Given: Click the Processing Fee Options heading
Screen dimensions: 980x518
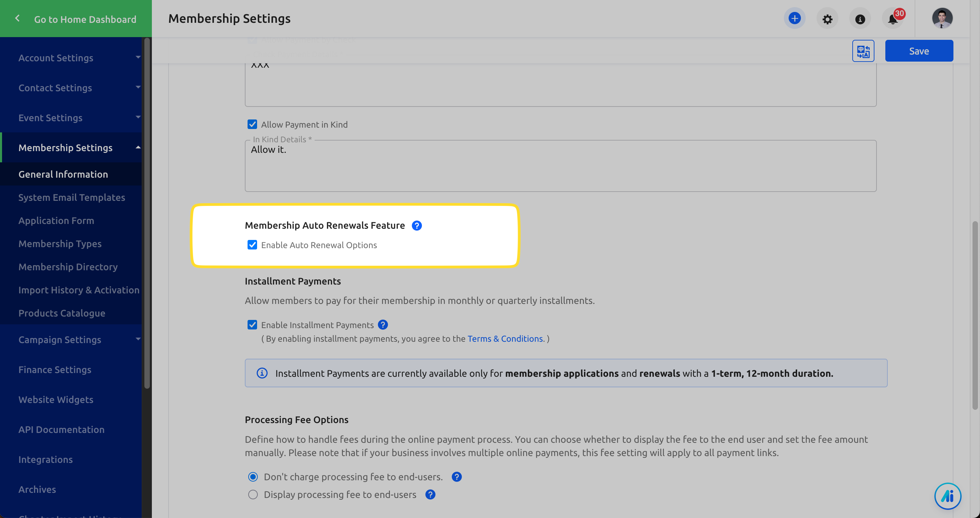Looking at the screenshot, I should (296, 420).
